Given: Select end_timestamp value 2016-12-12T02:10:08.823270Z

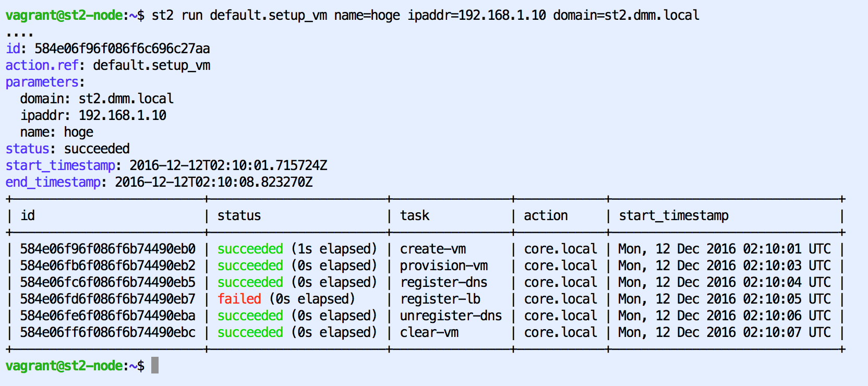Looking at the screenshot, I should [214, 182].
